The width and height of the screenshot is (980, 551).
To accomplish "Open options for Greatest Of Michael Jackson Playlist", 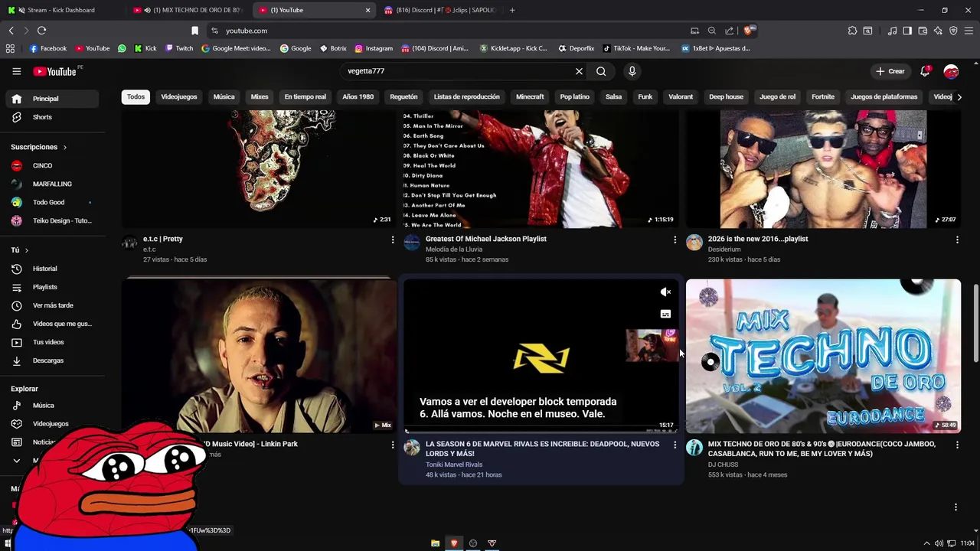I will (x=675, y=240).
